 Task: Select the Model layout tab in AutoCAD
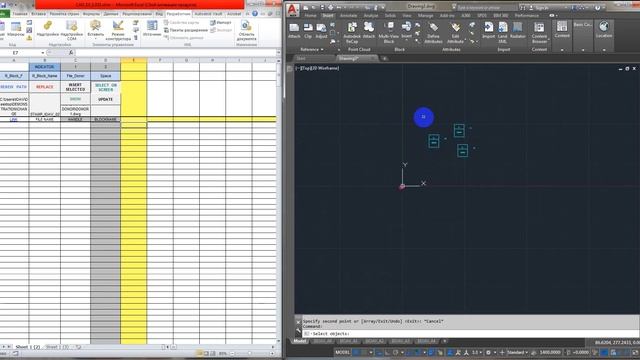(300, 341)
